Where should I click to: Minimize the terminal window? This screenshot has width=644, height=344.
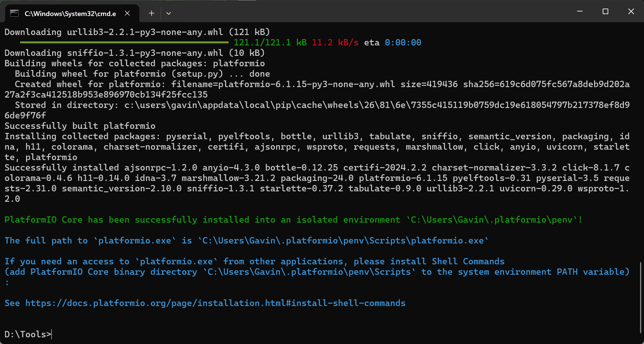click(580, 12)
